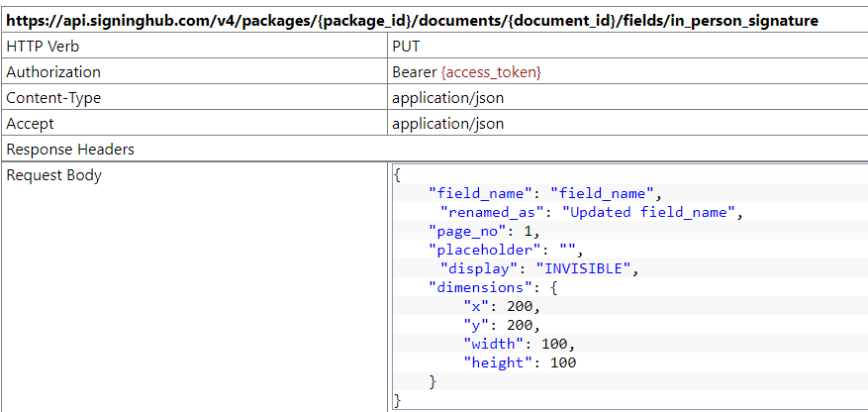Select the Content-Type row label
This screenshot has width=868, height=412.
(x=53, y=98)
